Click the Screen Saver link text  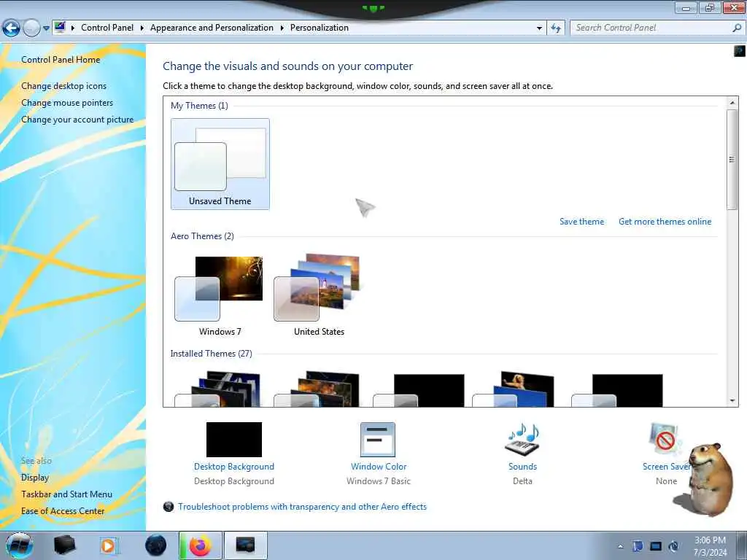tap(666, 467)
